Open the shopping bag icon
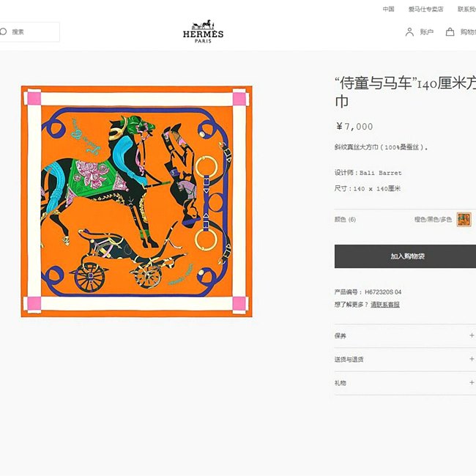 click(450, 32)
